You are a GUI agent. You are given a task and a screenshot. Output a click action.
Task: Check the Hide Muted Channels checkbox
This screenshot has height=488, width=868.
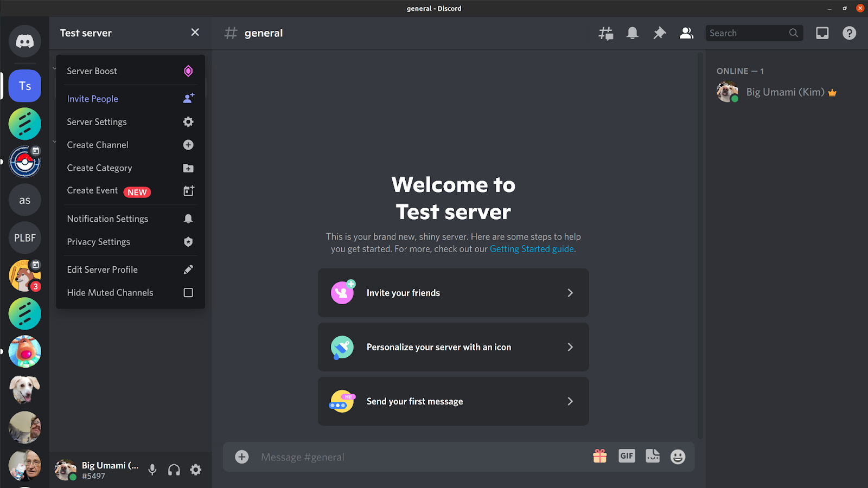click(188, 293)
